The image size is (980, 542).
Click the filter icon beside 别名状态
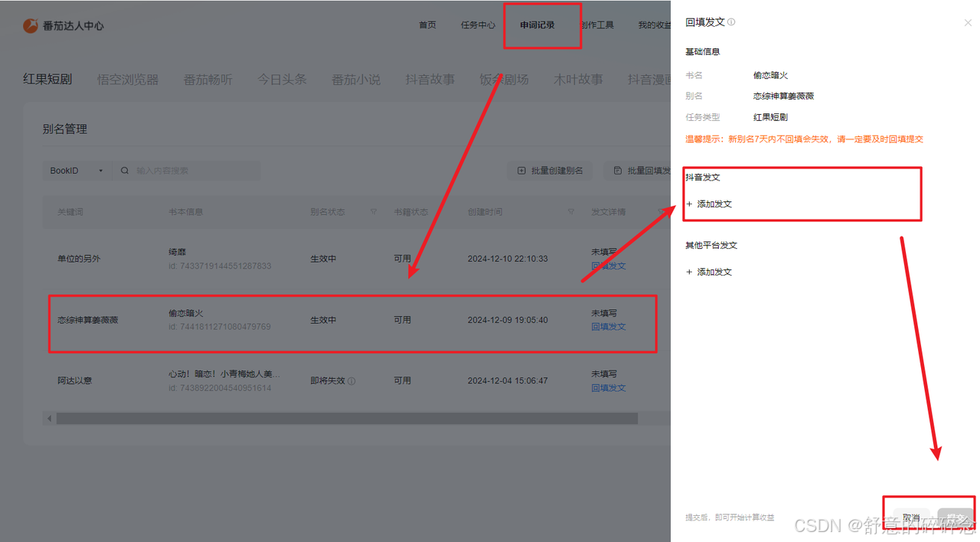coord(374,212)
